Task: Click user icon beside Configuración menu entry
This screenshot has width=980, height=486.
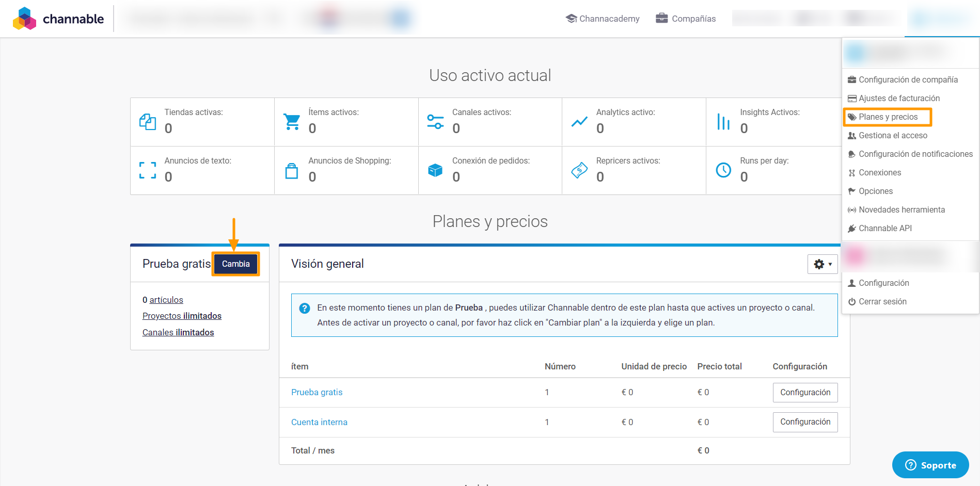Action: pyautogui.click(x=852, y=283)
